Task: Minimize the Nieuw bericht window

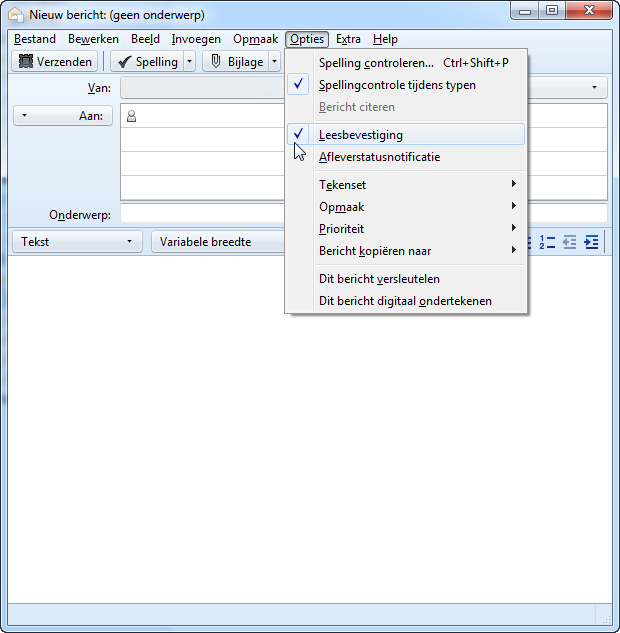Action: tap(525, 10)
